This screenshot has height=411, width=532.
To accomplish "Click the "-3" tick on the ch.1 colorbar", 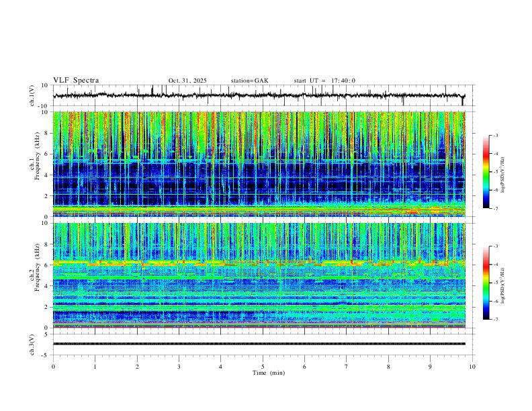I will [x=495, y=135].
